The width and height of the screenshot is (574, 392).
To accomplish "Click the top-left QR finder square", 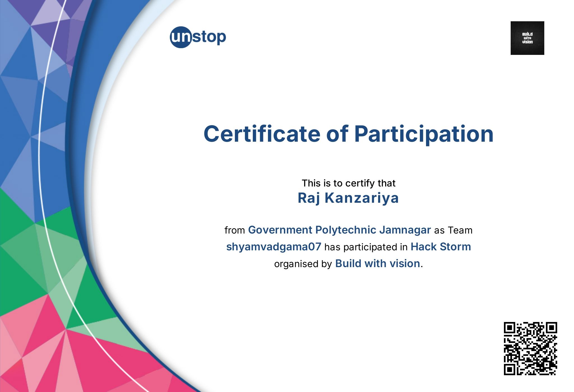I will coord(510,328).
